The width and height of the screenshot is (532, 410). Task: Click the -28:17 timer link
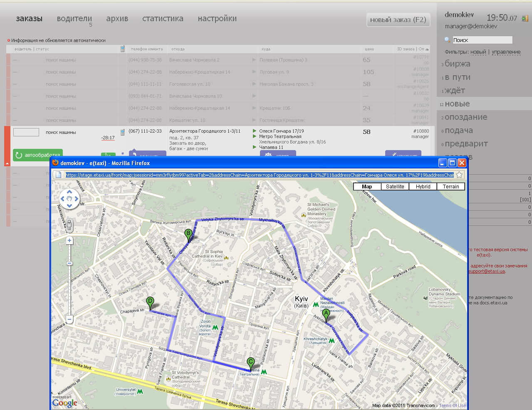pyautogui.click(x=108, y=138)
